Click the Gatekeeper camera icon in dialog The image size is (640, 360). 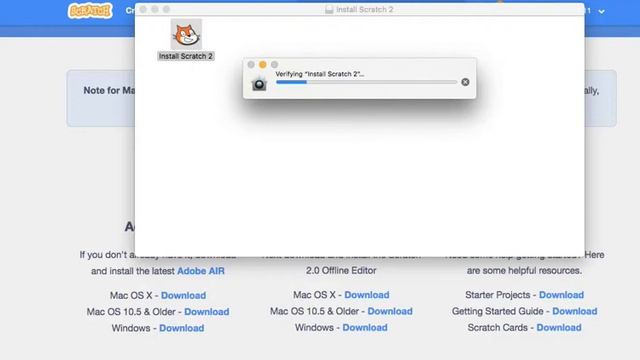pos(259,83)
